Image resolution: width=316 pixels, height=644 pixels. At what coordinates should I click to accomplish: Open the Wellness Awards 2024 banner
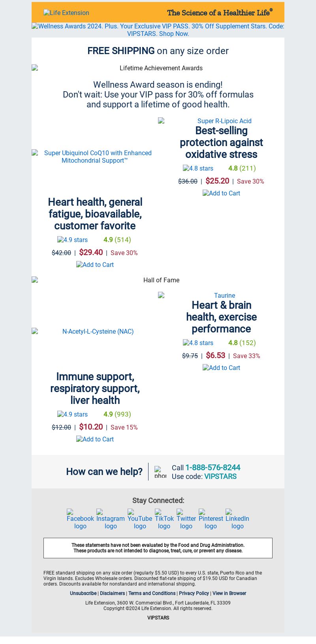click(158, 30)
